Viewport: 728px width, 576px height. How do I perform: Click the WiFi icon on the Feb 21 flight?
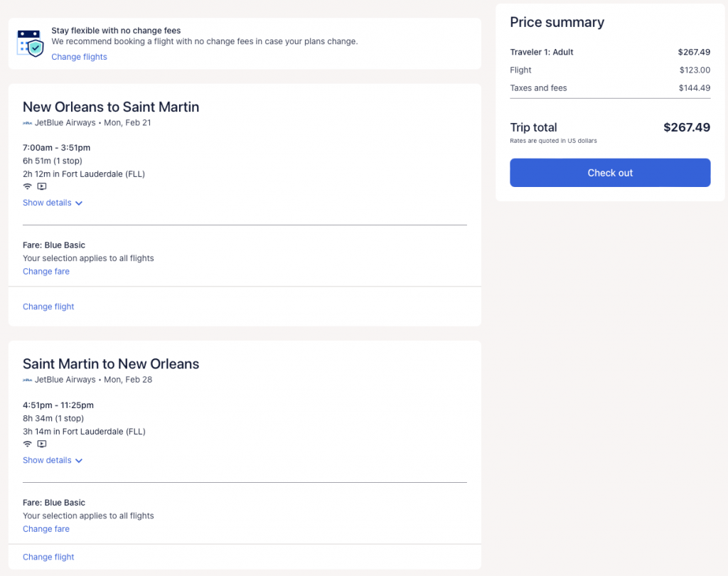click(x=28, y=186)
